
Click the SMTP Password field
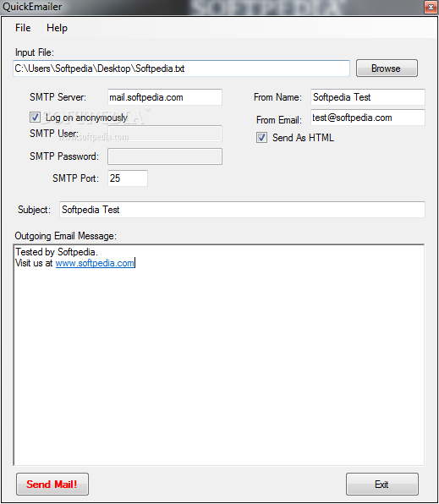coord(165,156)
